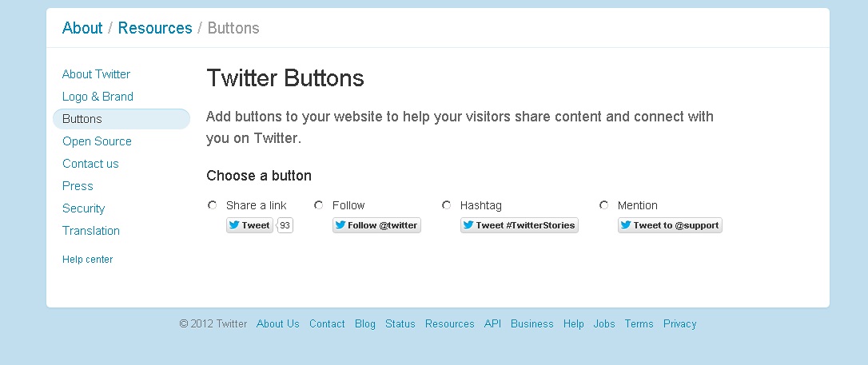Click the Resources breadcrumb link

[155, 28]
